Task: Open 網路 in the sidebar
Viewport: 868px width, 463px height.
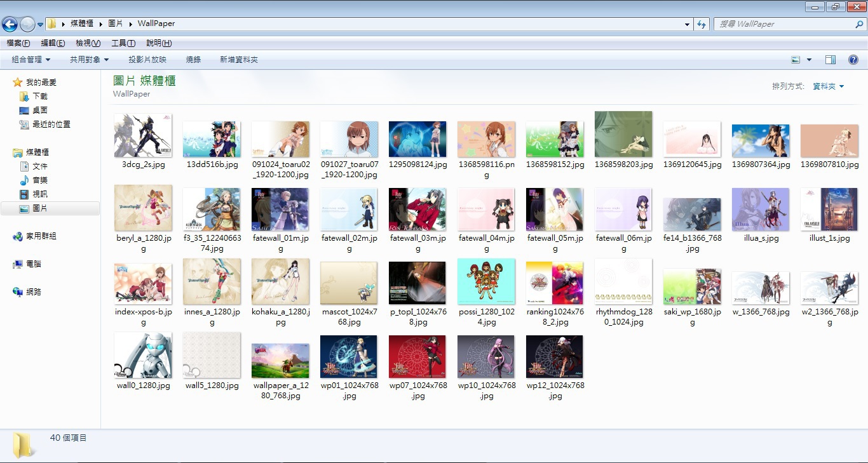Action: pos(34,292)
